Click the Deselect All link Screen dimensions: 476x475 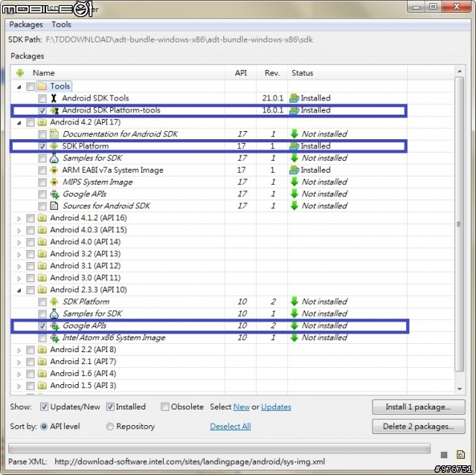[231, 427]
